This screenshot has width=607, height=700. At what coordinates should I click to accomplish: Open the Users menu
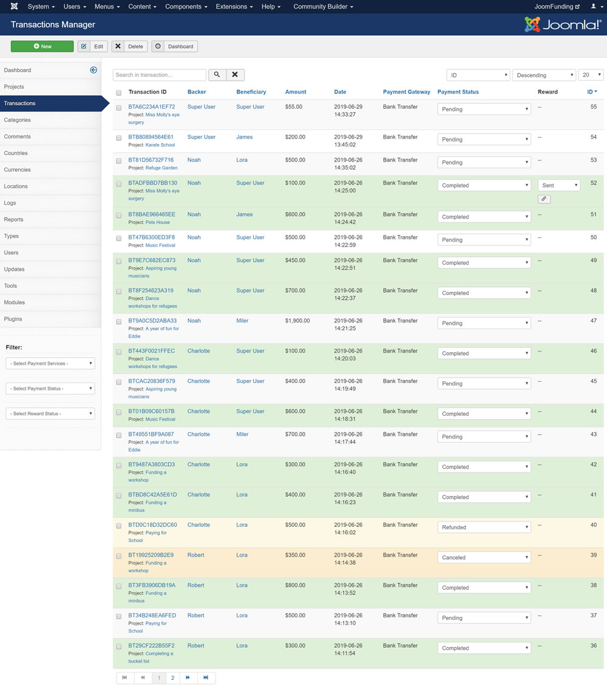point(75,6)
